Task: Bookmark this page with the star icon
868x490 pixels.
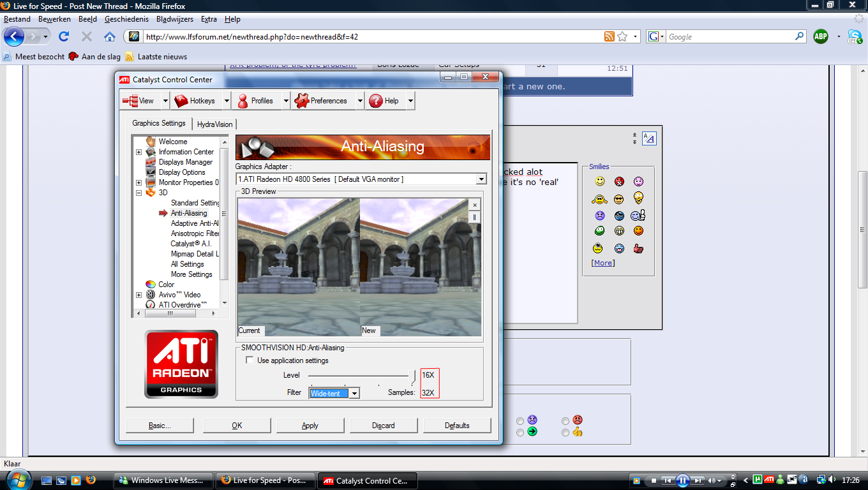Action: [622, 36]
